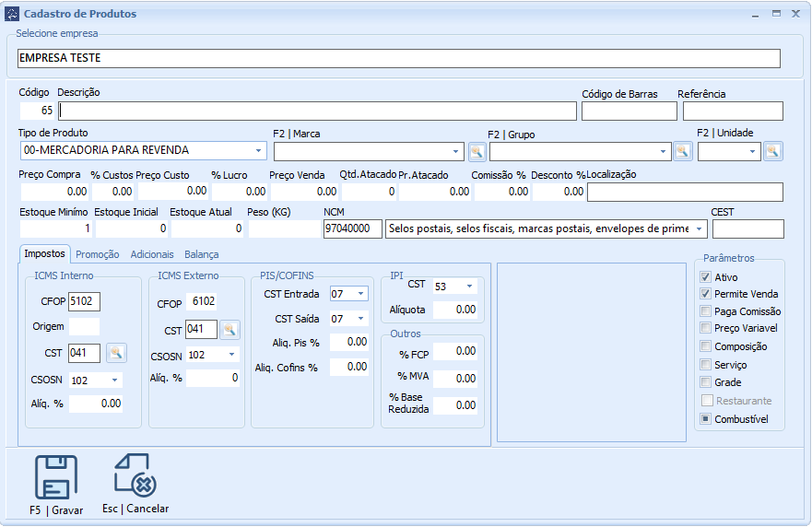
Task: Open the PIS/COFINS CST Entrada dropdown
Action: point(360,294)
